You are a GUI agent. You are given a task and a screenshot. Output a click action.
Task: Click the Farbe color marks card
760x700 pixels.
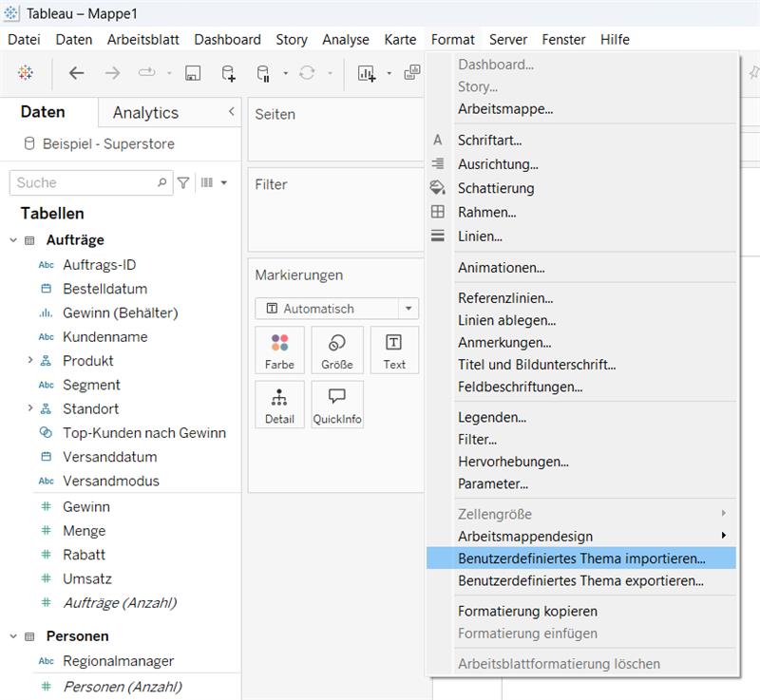(279, 350)
